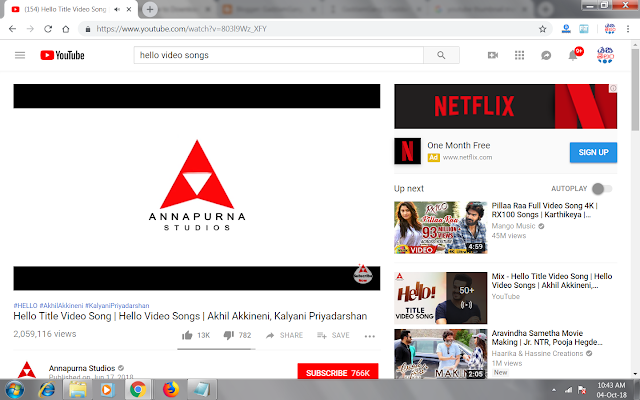Open Internet Explorer from taskbar

point(47,390)
